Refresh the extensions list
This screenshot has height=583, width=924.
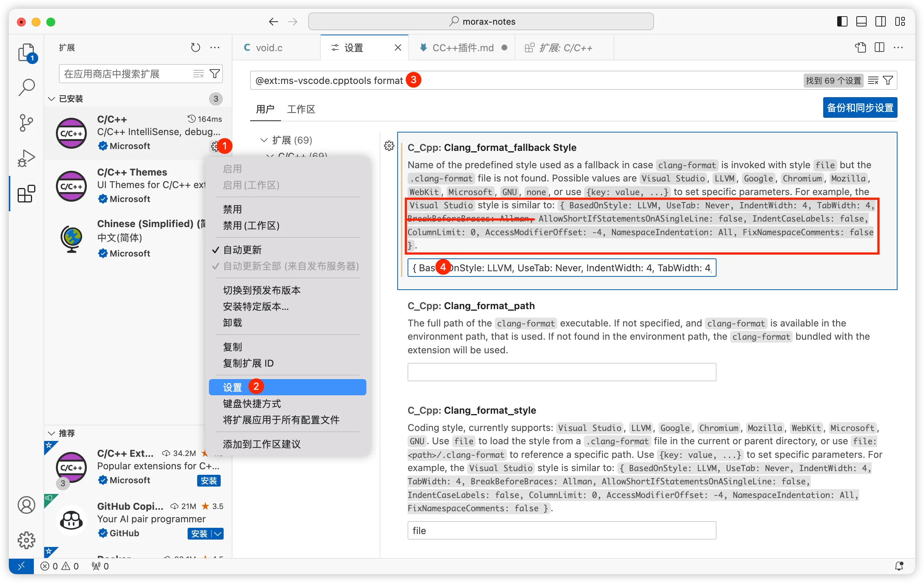click(x=195, y=47)
